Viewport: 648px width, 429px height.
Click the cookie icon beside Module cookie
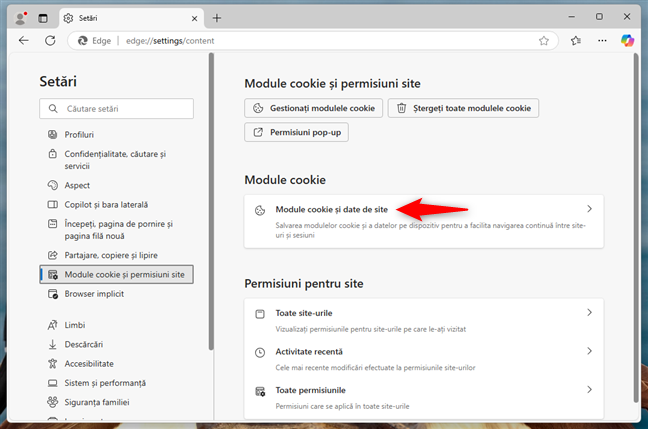click(260, 211)
